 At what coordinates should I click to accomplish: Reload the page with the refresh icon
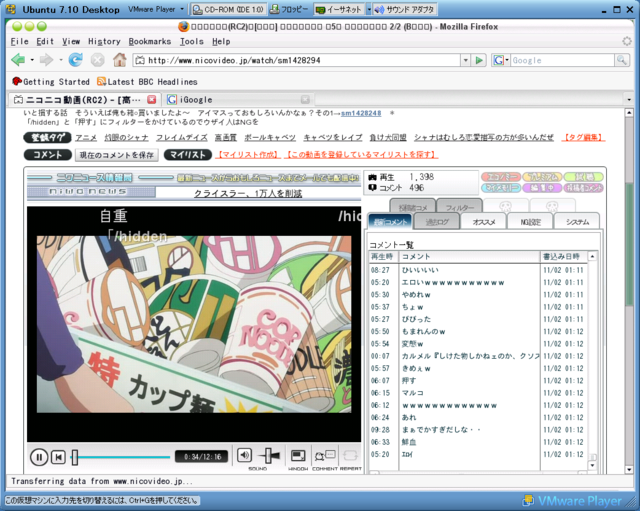click(76, 60)
